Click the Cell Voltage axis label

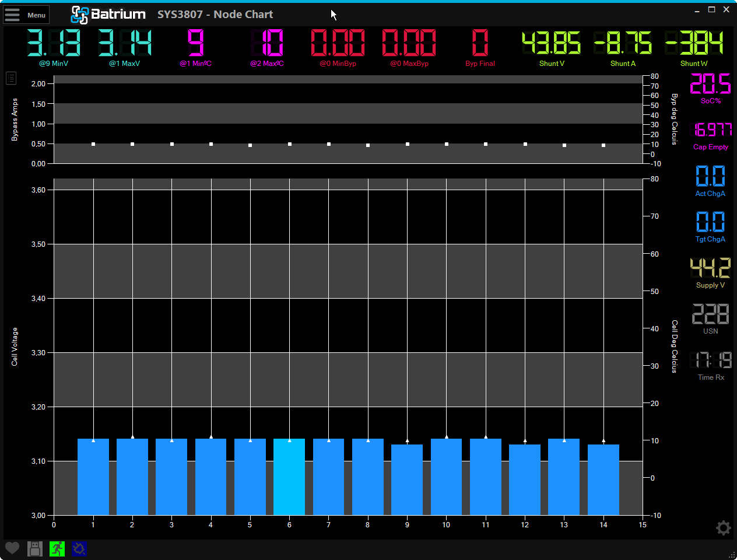click(15, 347)
